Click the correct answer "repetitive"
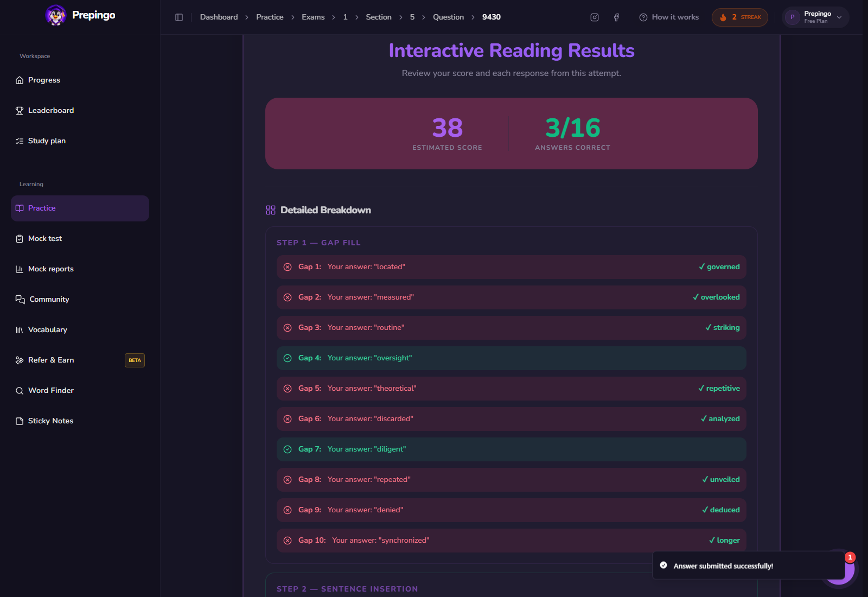This screenshot has height=597, width=868. coord(719,389)
